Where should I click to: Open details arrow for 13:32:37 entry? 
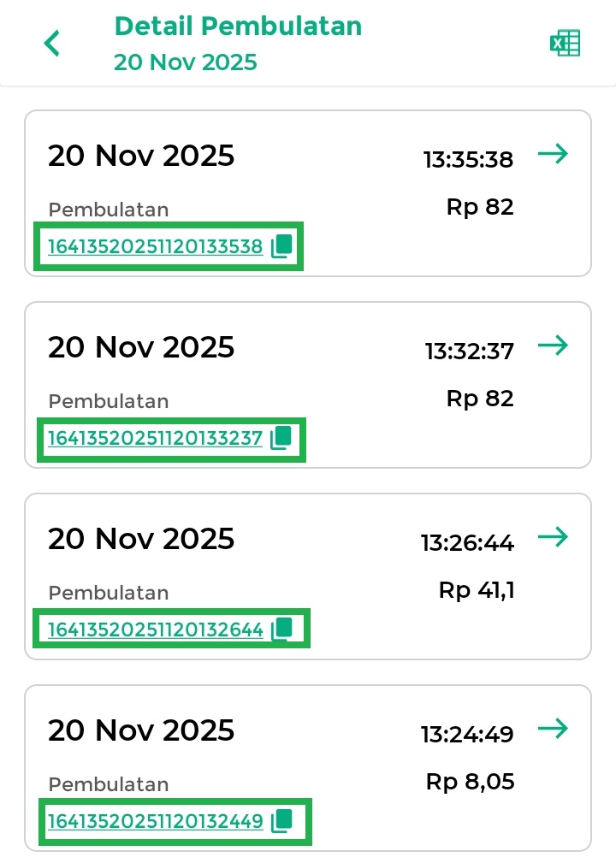click(x=553, y=346)
